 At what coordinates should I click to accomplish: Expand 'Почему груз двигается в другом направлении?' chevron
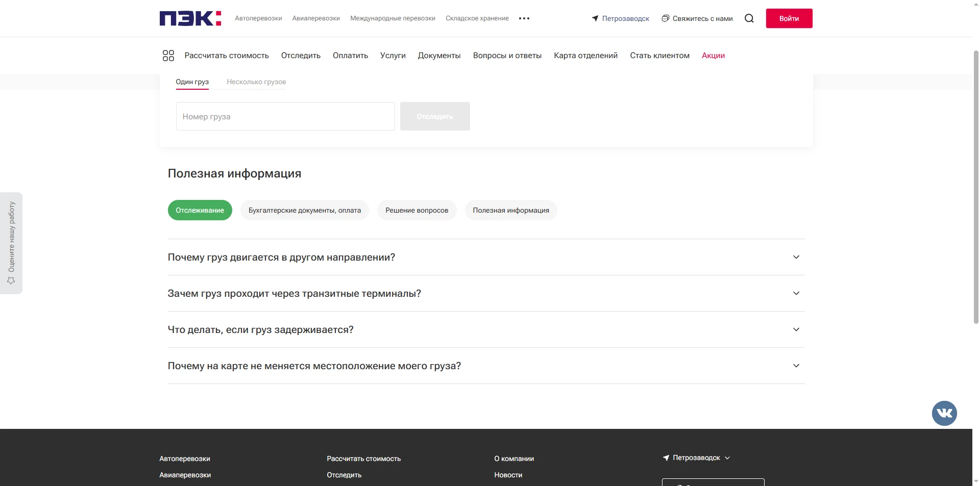(x=796, y=257)
